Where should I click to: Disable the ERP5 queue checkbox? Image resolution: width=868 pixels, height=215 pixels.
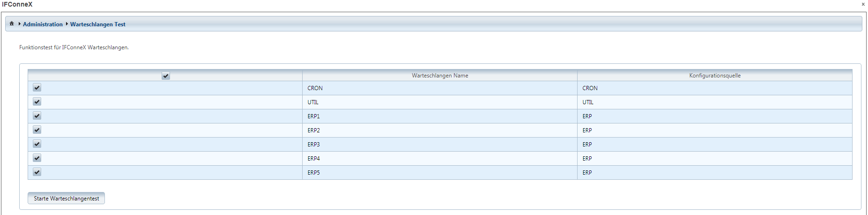(37, 172)
